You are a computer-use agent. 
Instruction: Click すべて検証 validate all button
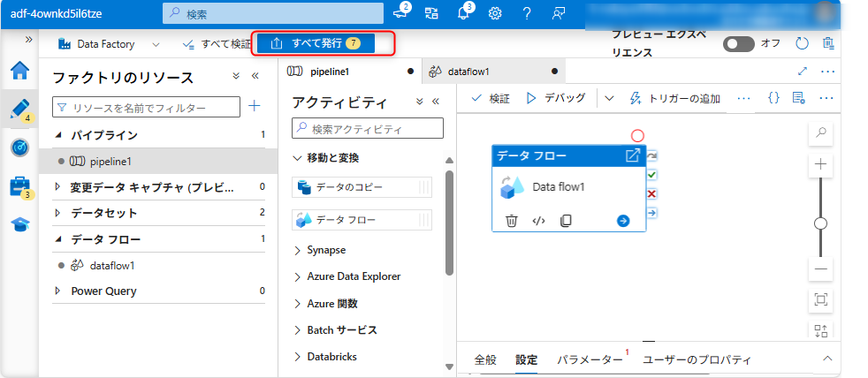pos(216,44)
